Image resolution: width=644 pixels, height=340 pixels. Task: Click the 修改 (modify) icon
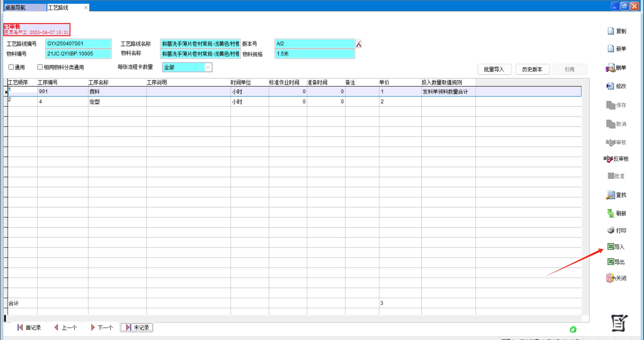point(610,86)
